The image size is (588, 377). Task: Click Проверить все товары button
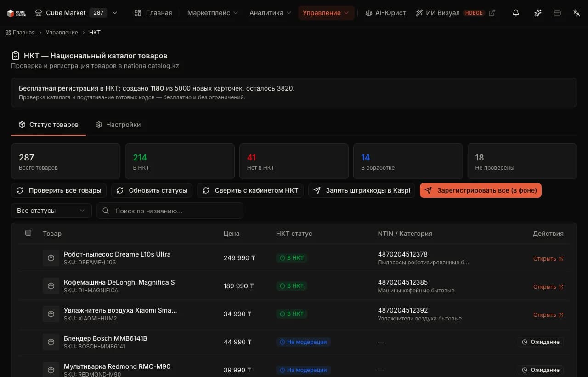click(59, 190)
